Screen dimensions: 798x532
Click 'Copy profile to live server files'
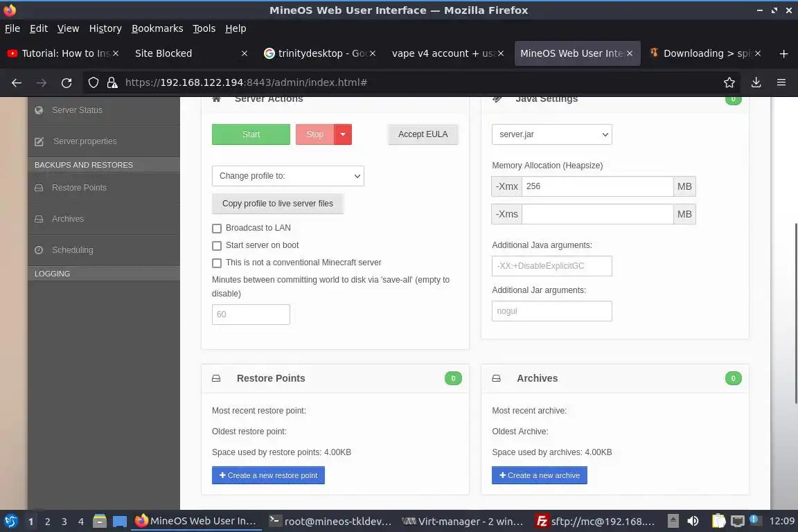(278, 204)
